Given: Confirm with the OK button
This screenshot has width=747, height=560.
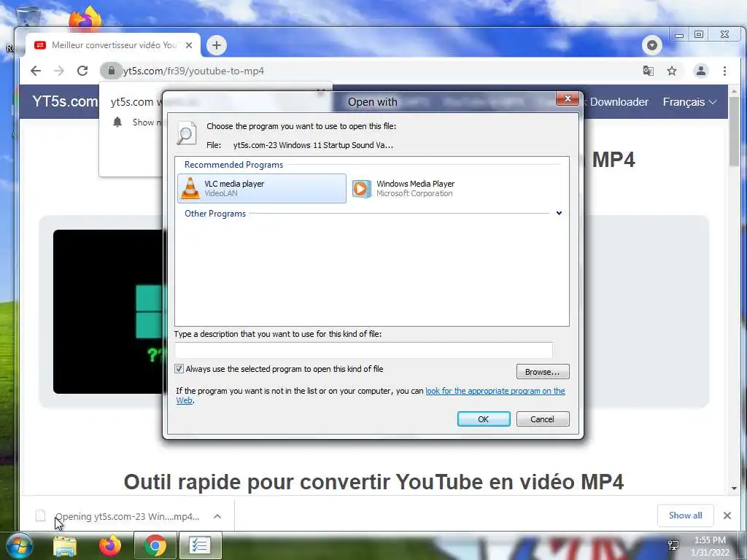Looking at the screenshot, I should (x=484, y=419).
